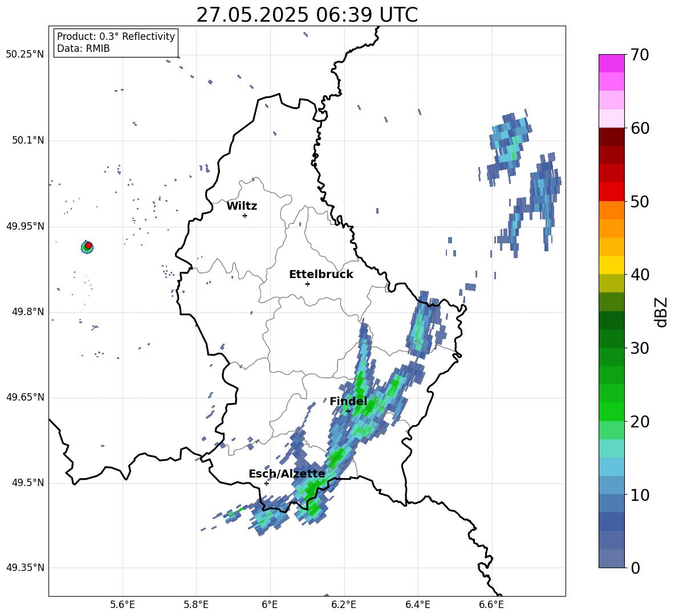The width and height of the screenshot is (675, 616).
Task: Pick the orange swatch below 50 dBZ
Action: pos(611,210)
